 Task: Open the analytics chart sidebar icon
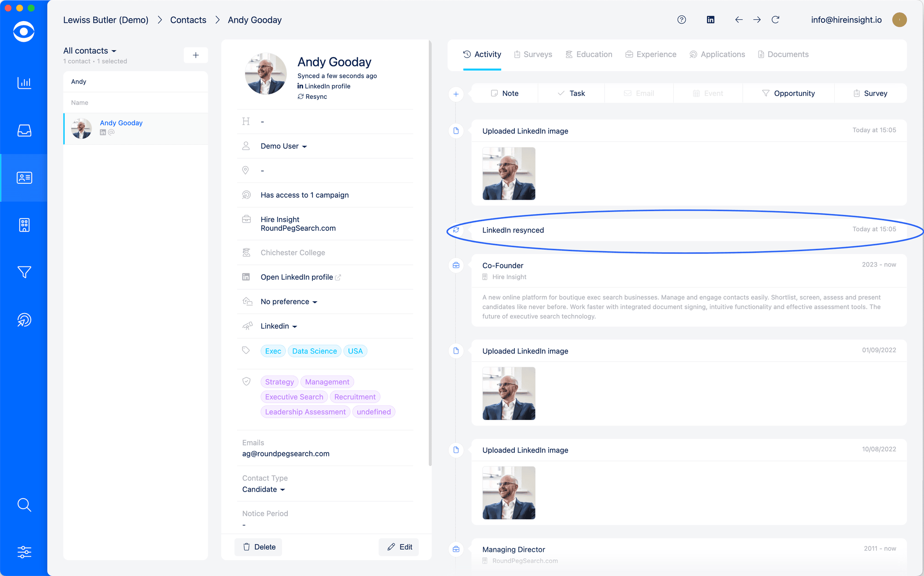coord(24,83)
